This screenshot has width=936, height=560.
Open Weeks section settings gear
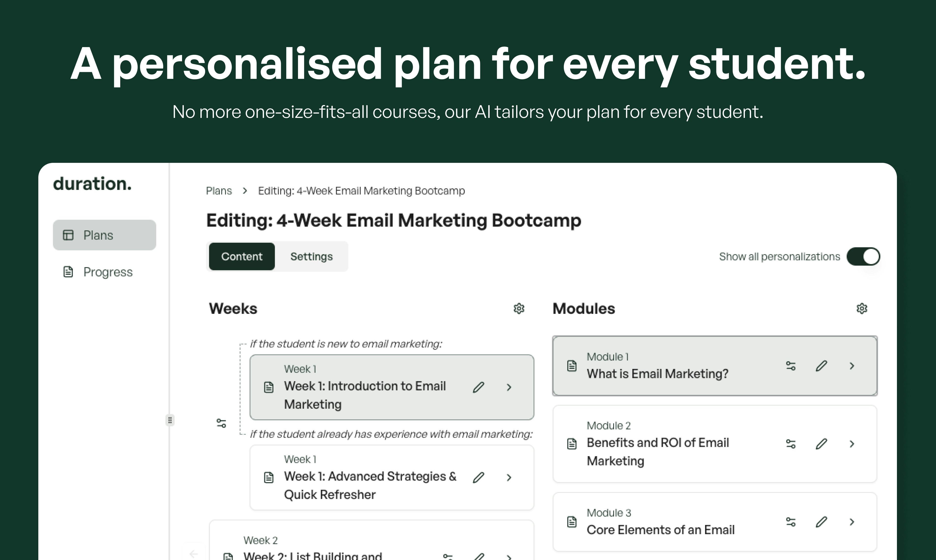click(x=519, y=309)
